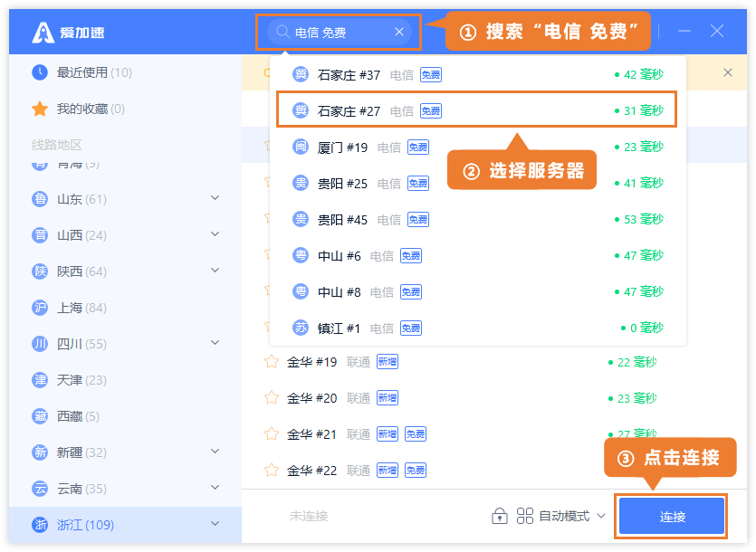Click the 沪 badge icon for 上海
Screen dimensions: 756x552
point(40,308)
